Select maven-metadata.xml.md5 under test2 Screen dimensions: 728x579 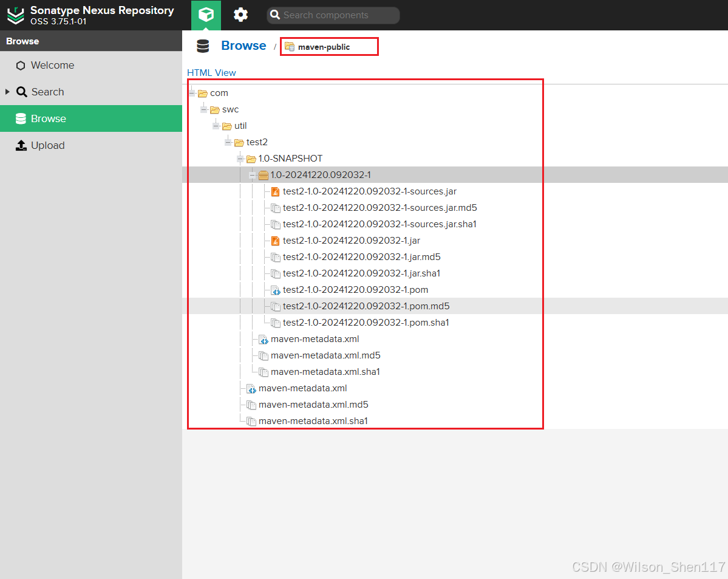[313, 405]
